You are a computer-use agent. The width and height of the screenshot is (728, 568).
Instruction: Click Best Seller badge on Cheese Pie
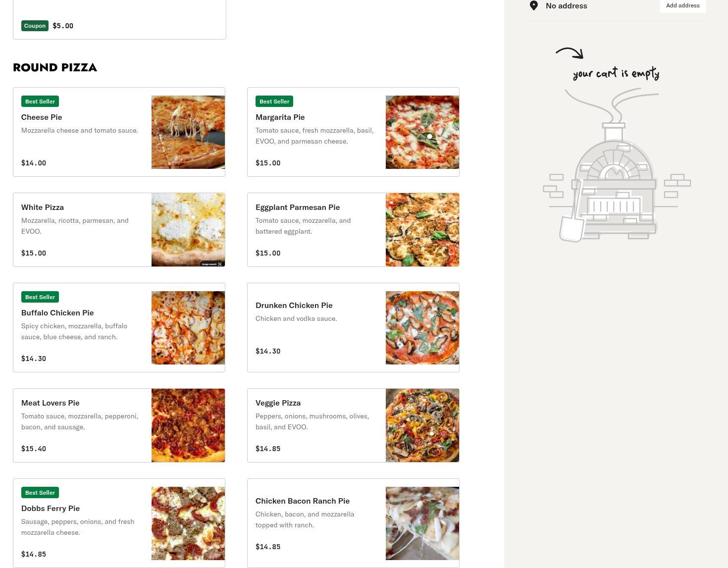(x=40, y=102)
